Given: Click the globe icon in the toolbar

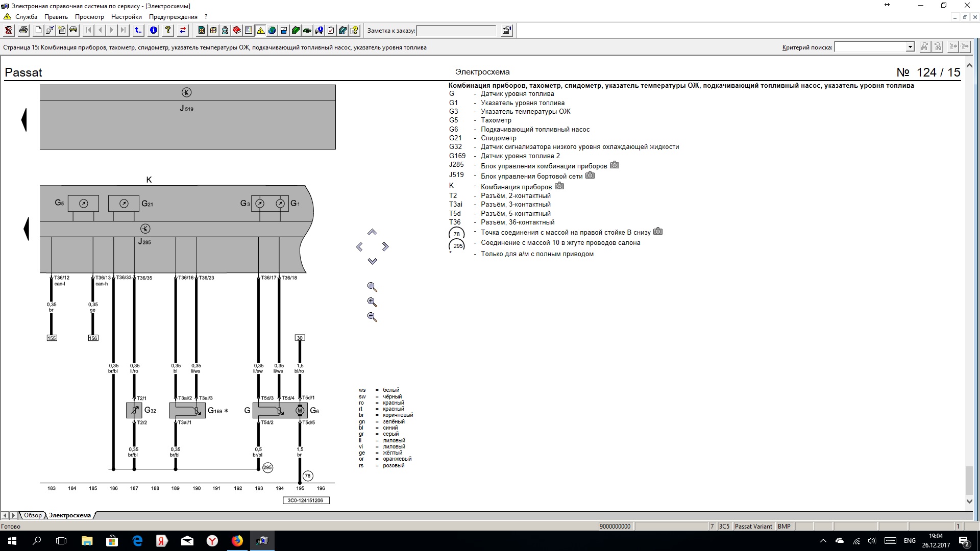Looking at the screenshot, I should tap(272, 31).
